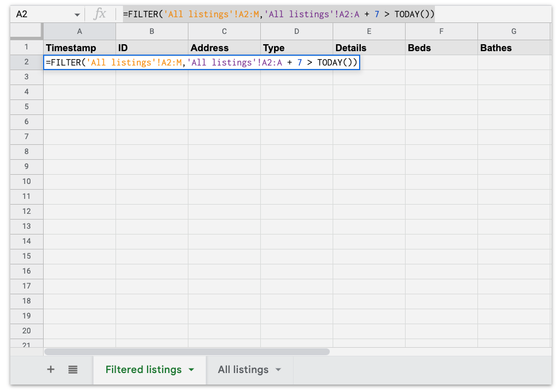Click the select-all corner box
The image size is (559, 392).
click(x=26, y=32)
